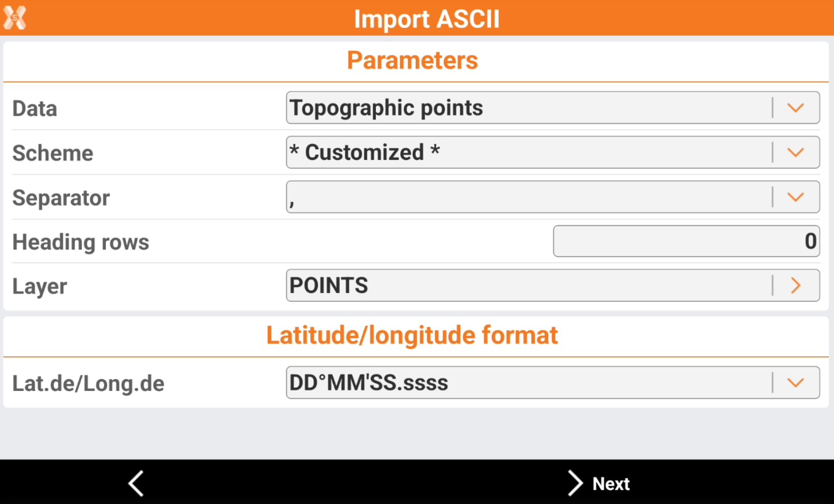Viewport: 834px width, 504px height.
Task: Select the Topographic points data field
Action: (527, 108)
